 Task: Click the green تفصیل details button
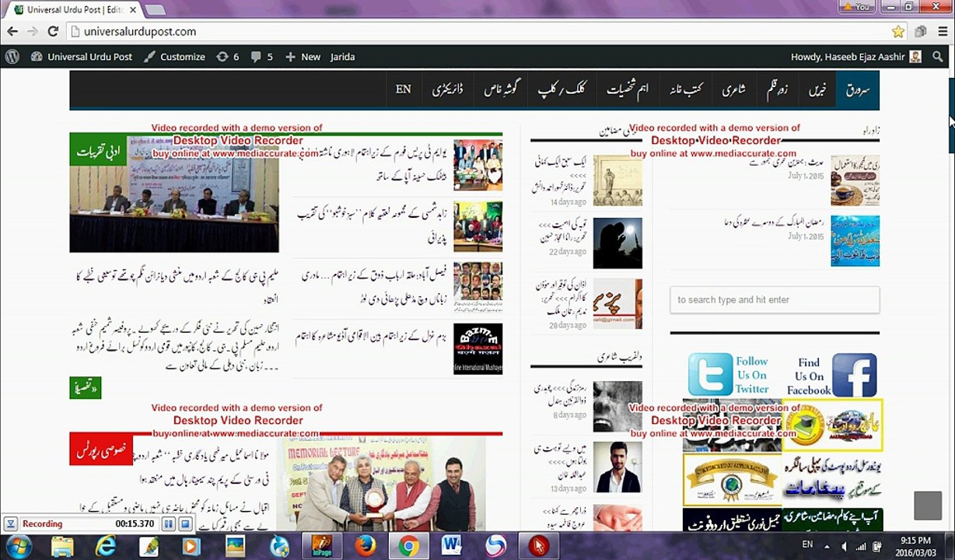point(86,387)
